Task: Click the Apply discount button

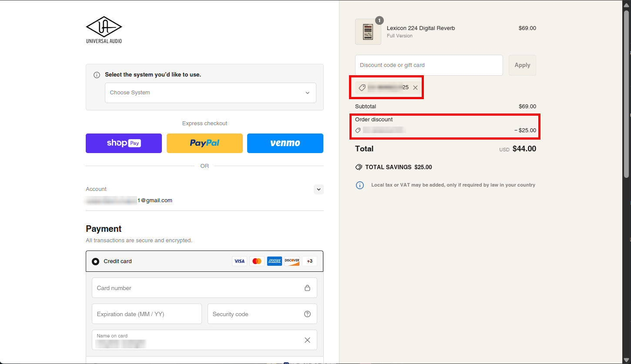Action: tap(522, 65)
